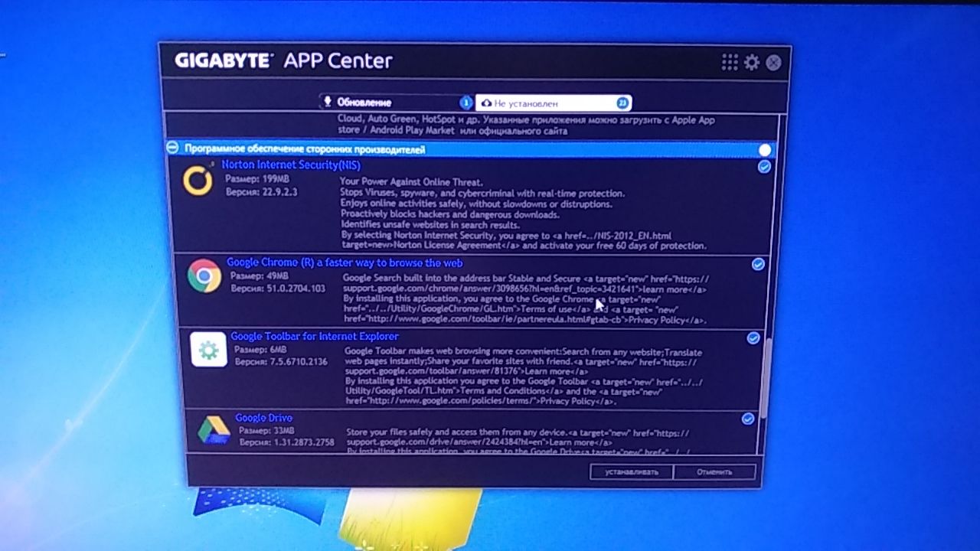Click the Norton Internet Security icon
This screenshot has width=980, height=551.
point(198,181)
